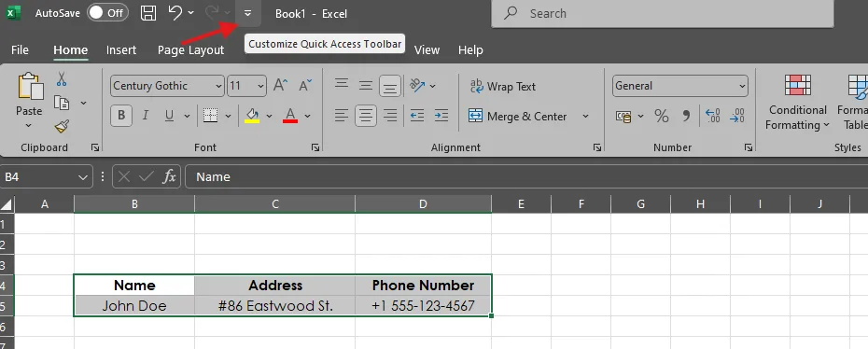Image resolution: width=868 pixels, height=349 pixels.
Task: Click Increase Decimal icon
Action: click(x=713, y=116)
